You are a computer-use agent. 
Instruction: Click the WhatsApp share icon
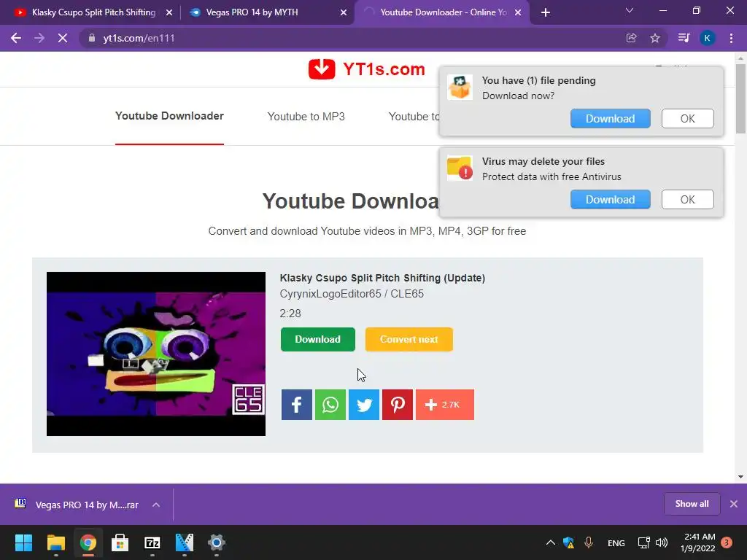(x=330, y=405)
